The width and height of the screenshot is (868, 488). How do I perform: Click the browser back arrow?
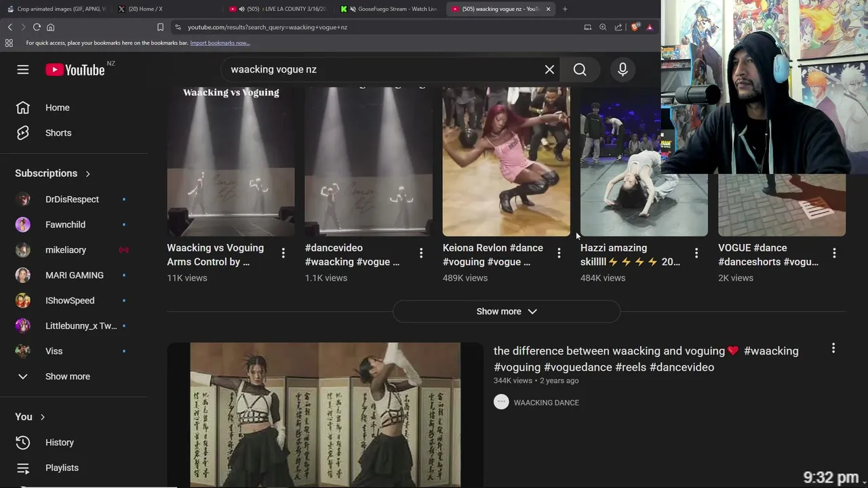click(x=9, y=27)
